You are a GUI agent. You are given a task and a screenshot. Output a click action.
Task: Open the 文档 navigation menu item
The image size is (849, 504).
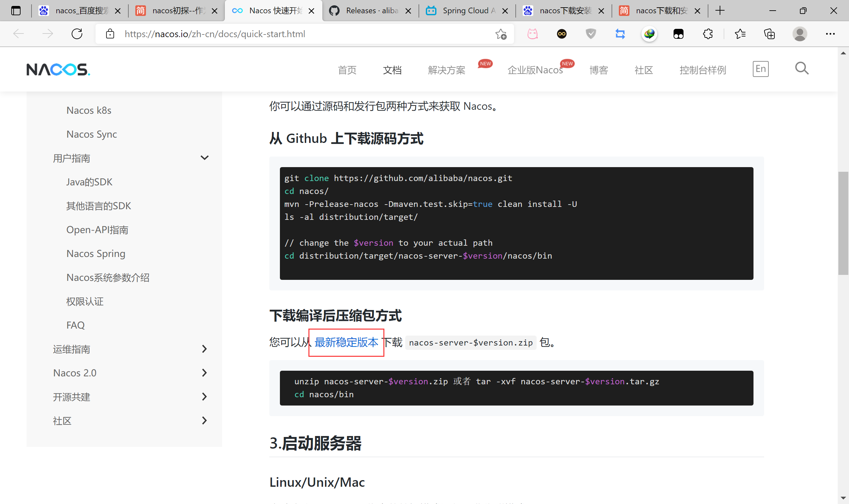[x=392, y=70]
